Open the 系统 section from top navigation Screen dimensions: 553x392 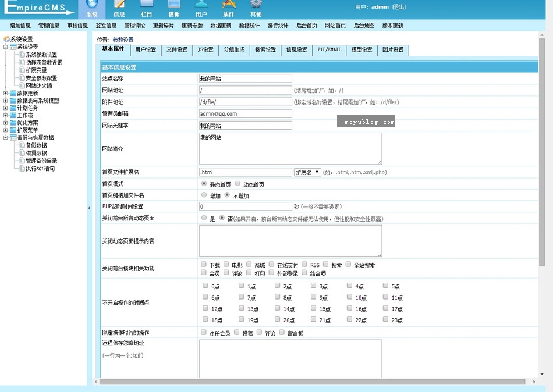(x=92, y=9)
